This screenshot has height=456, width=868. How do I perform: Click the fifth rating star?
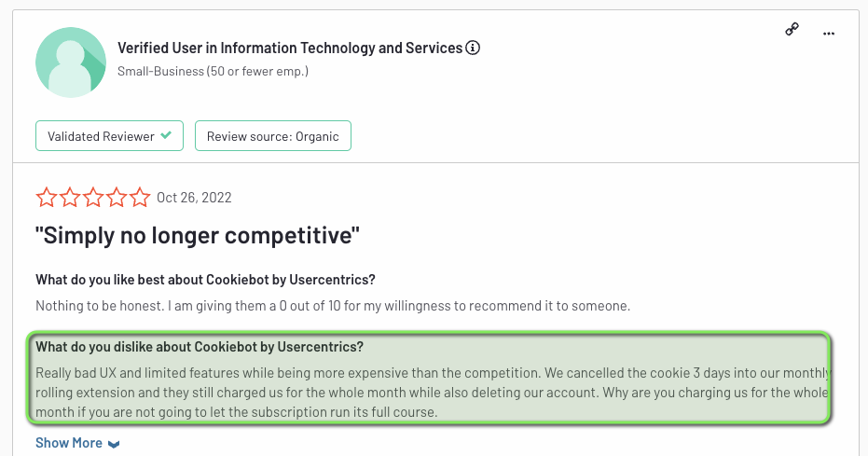[x=139, y=198]
